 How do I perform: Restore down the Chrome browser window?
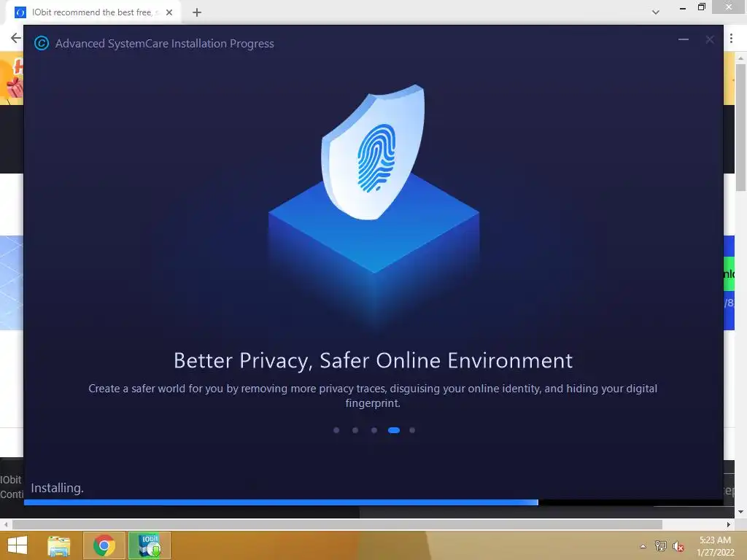tap(702, 7)
